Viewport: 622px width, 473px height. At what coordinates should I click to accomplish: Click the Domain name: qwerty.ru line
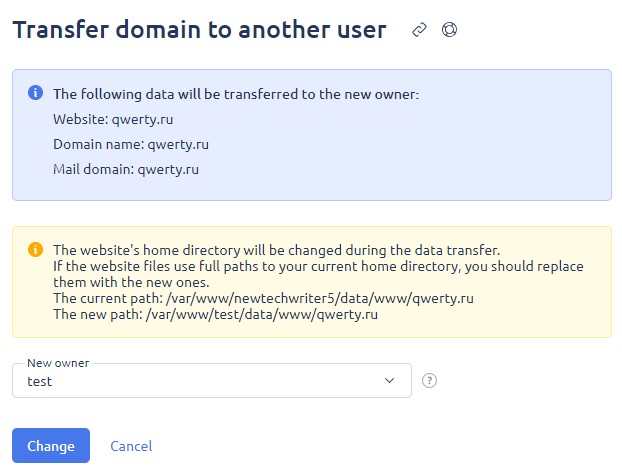click(131, 144)
